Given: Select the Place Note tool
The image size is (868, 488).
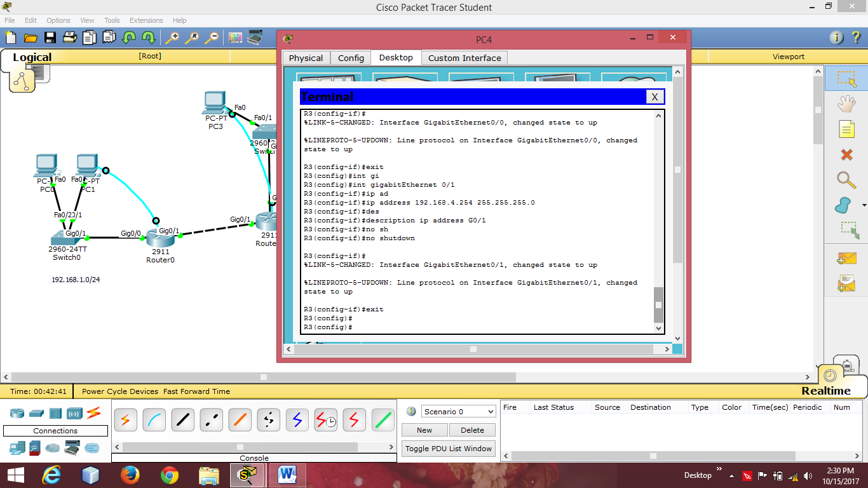Looking at the screenshot, I should (846, 129).
